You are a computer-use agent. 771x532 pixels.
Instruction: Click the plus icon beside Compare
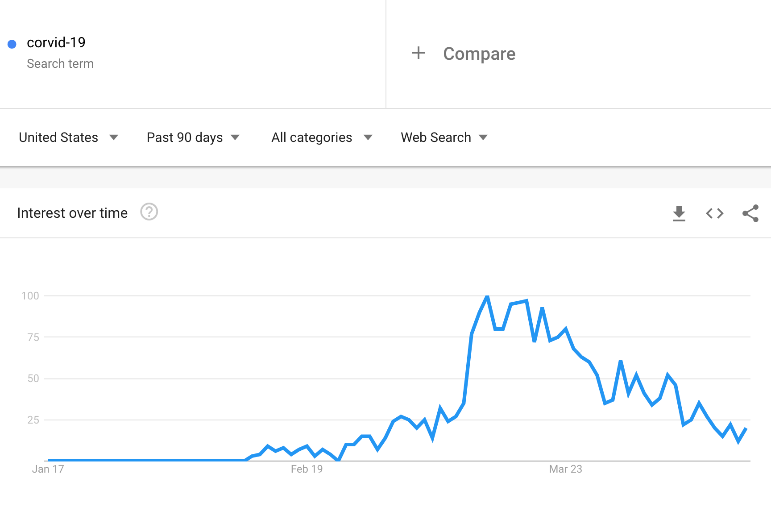(x=418, y=53)
